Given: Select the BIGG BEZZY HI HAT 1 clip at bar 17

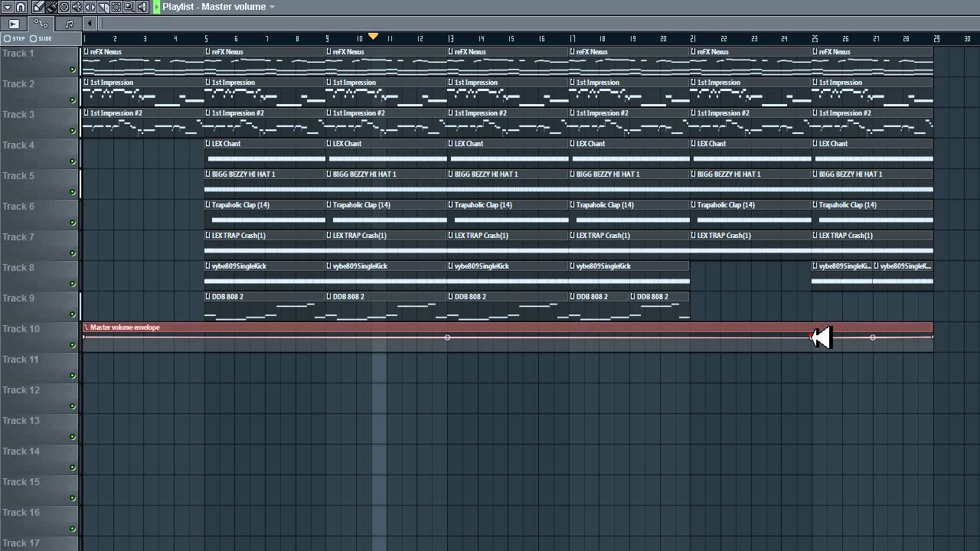Looking at the screenshot, I should click(x=629, y=184).
